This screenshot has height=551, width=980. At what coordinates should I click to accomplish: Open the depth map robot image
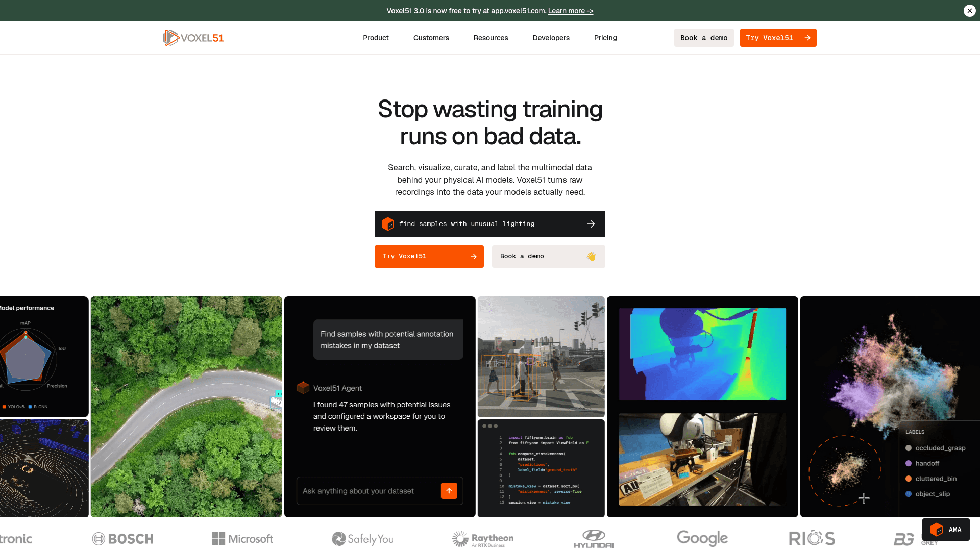pyautogui.click(x=702, y=354)
